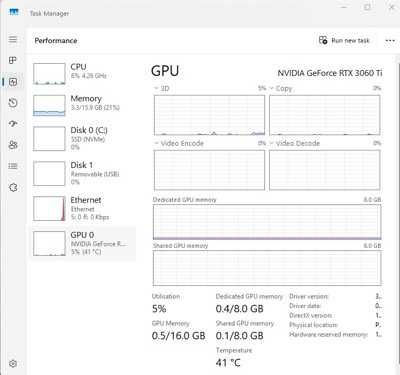Open the Users page icon
400x375 pixels.
click(x=13, y=145)
